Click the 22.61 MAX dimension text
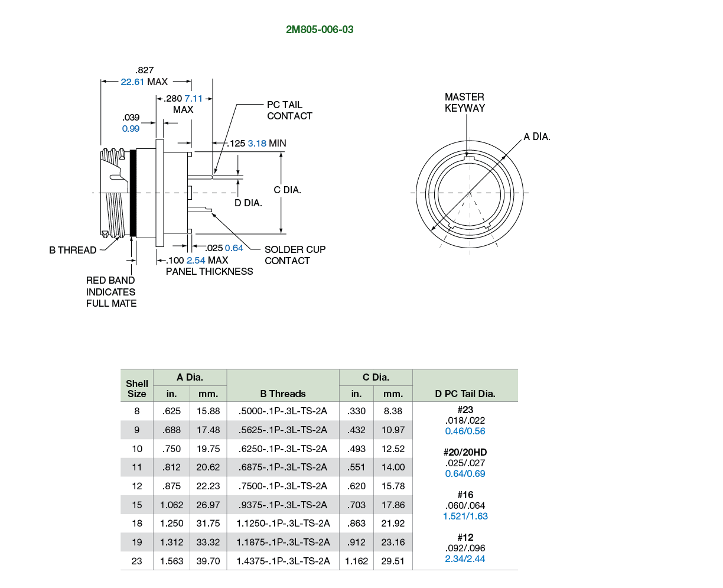Image resolution: width=723 pixels, height=588 pixels. click(144, 82)
